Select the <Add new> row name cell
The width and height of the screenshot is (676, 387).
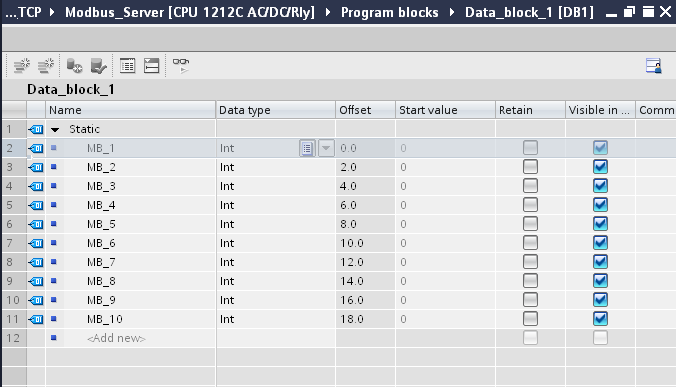pos(140,338)
